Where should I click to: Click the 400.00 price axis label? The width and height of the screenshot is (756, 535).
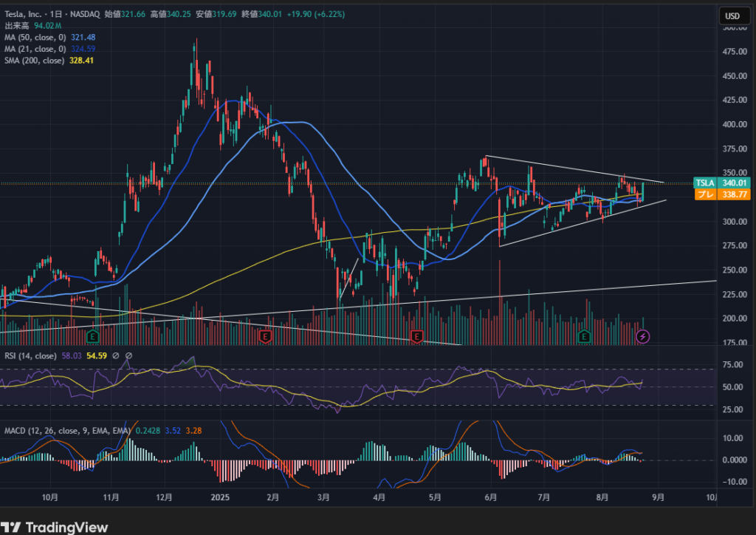pos(735,124)
